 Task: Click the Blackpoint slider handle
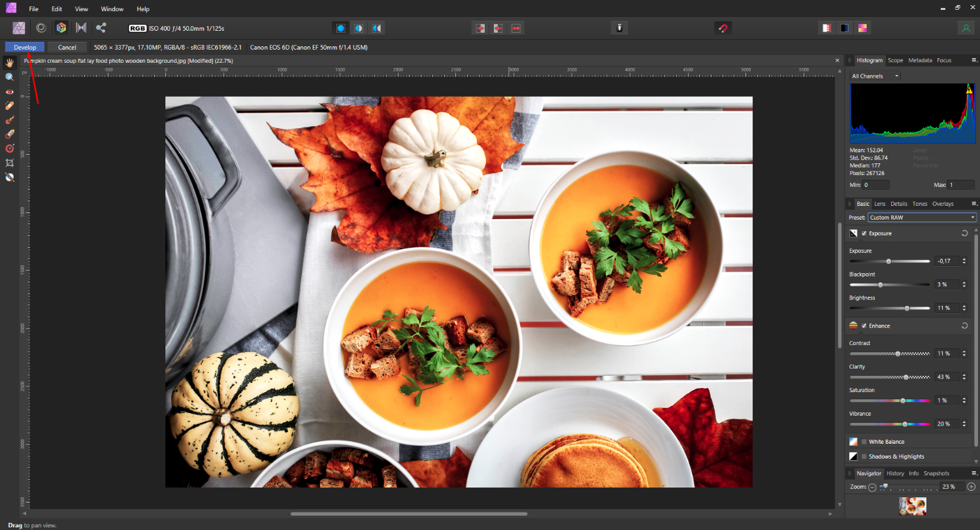pyautogui.click(x=880, y=285)
